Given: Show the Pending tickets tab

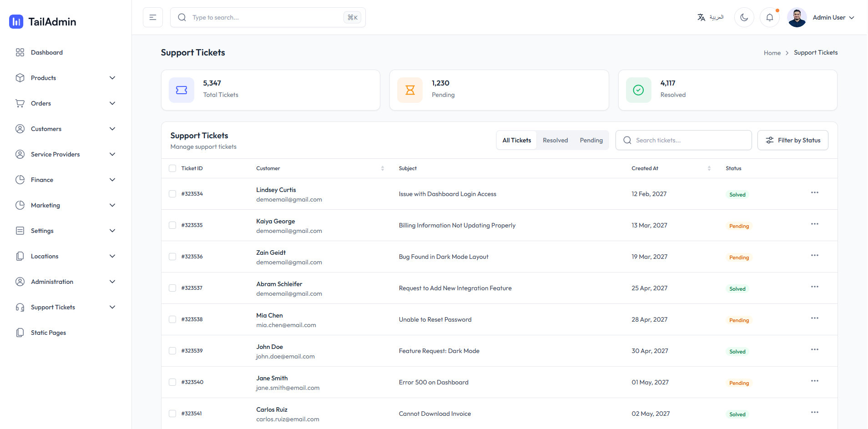Looking at the screenshot, I should coord(591,140).
